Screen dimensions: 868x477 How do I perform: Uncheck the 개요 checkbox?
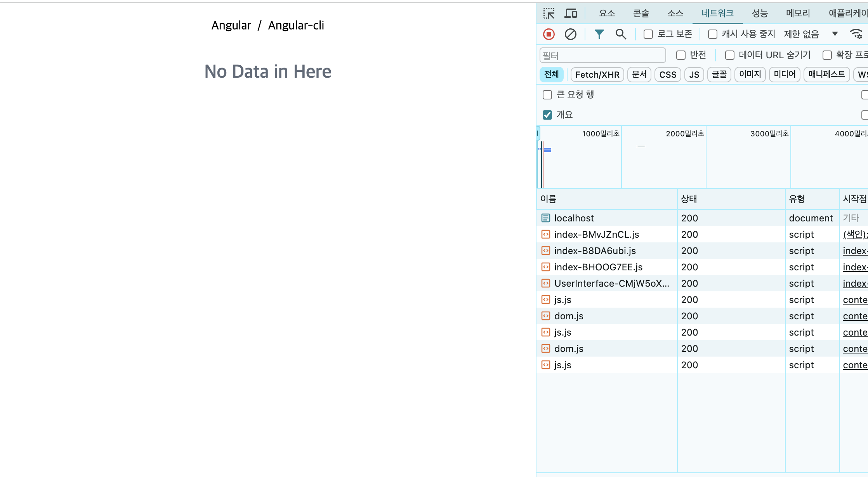tap(547, 115)
